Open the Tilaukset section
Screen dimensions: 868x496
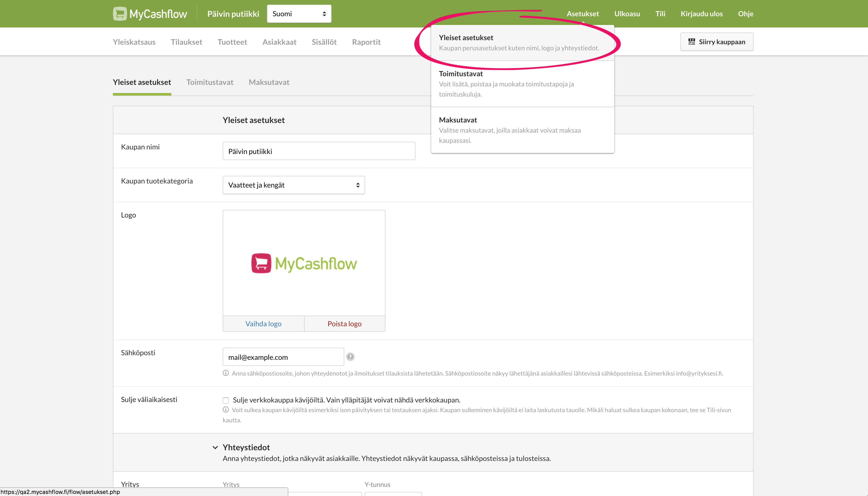[x=186, y=42]
